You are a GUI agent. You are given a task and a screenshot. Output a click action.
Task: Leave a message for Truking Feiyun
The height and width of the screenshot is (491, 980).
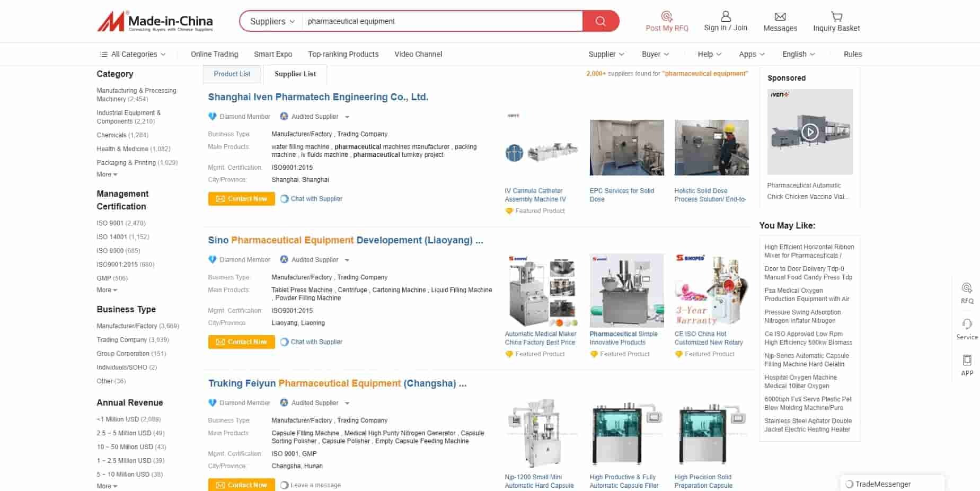point(311,485)
